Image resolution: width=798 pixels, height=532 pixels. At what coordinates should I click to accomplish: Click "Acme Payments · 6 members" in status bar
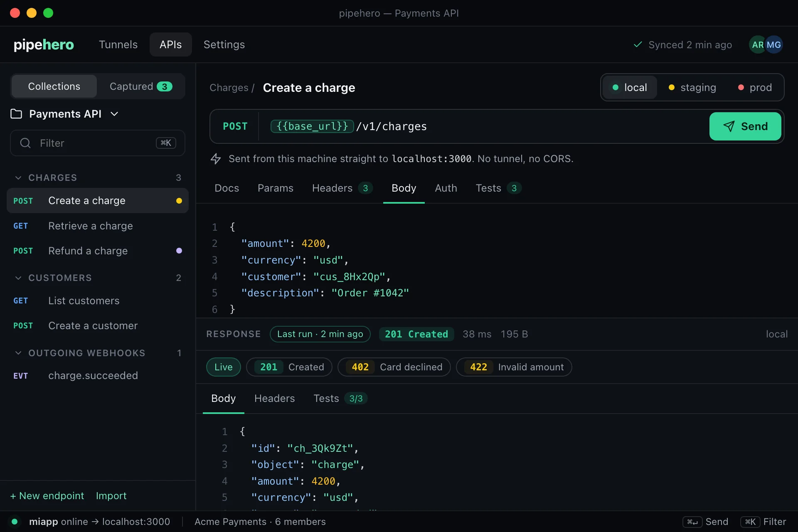click(260, 522)
